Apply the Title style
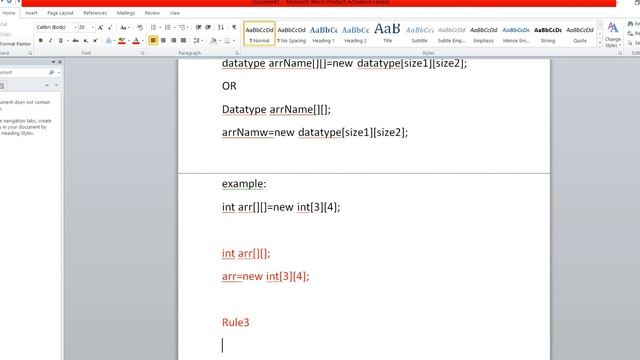 point(387,34)
